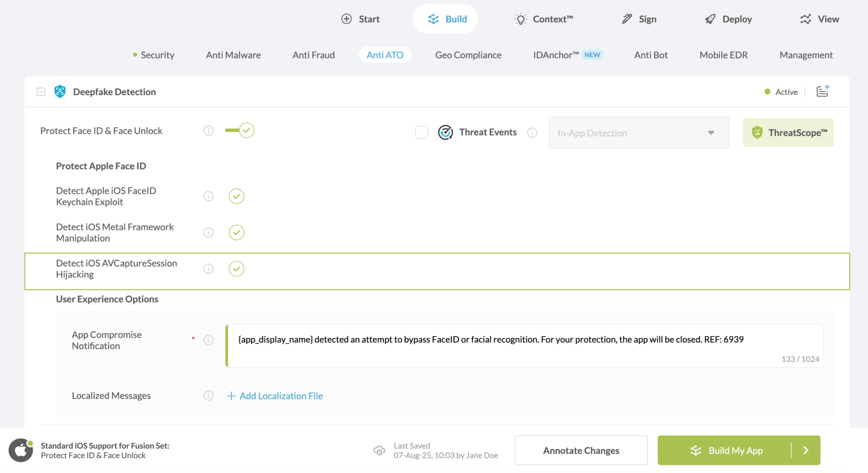Open info for Protect Face ID & Face Unlock
Image resolution: width=868 pixels, height=473 pixels.
click(x=208, y=131)
